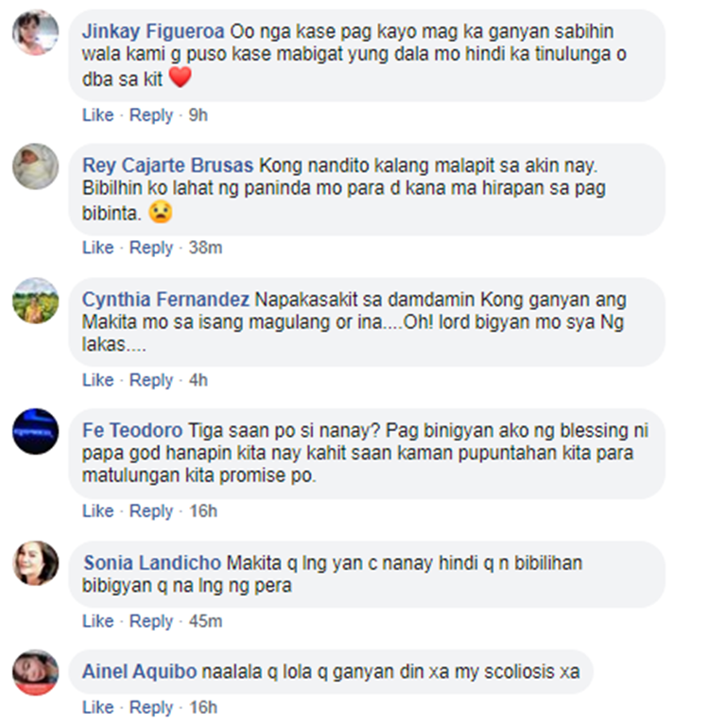This screenshot has width=709, height=728.
Task: Click the sad face emoji in Rey's comment
Action: click(161, 213)
